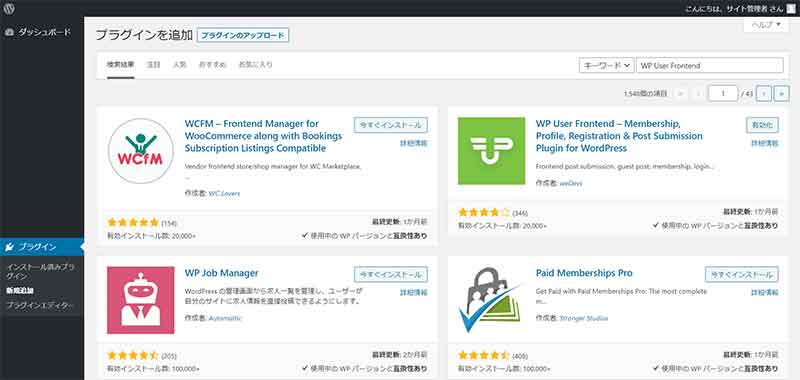Open WCFM Frontend Manager title link
The height and width of the screenshot is (380, 800).
(263, 136)
